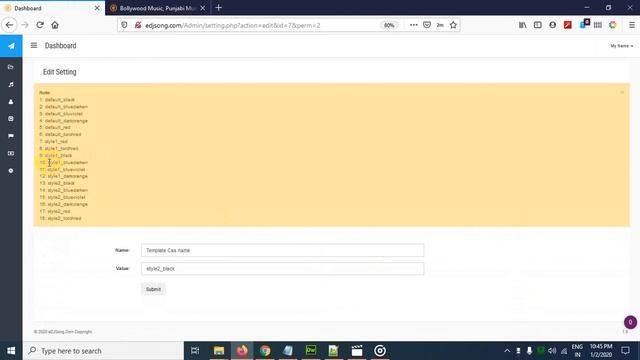
Task: Click the Dashboard heading text
Action: pos(60,46)
